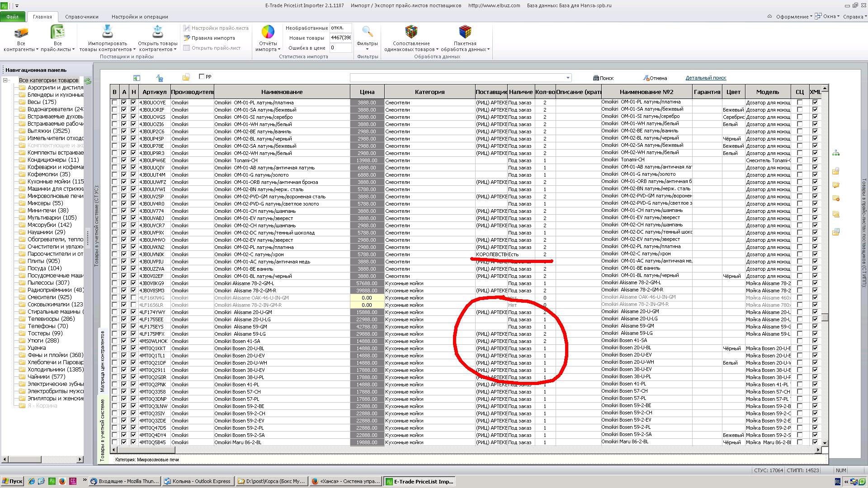Click the Открыть товары контрагентов icon
This screenshot has width=868, height=488.
pos(157,32)
